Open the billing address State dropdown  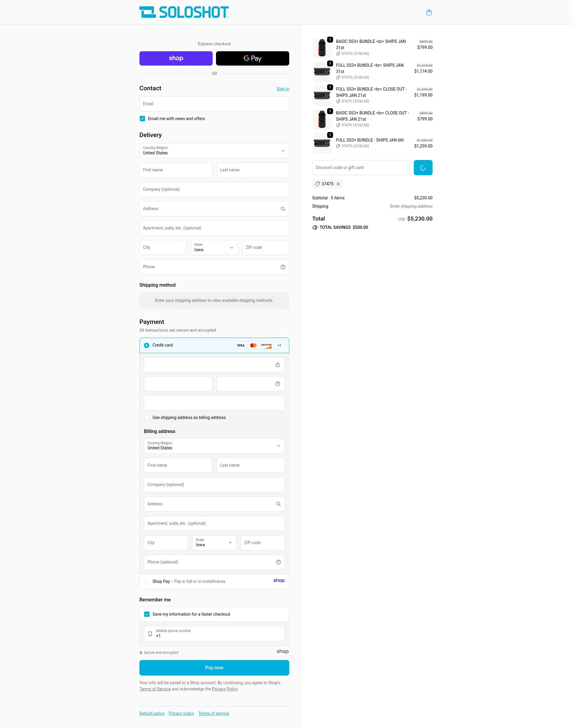click(214, 542)
